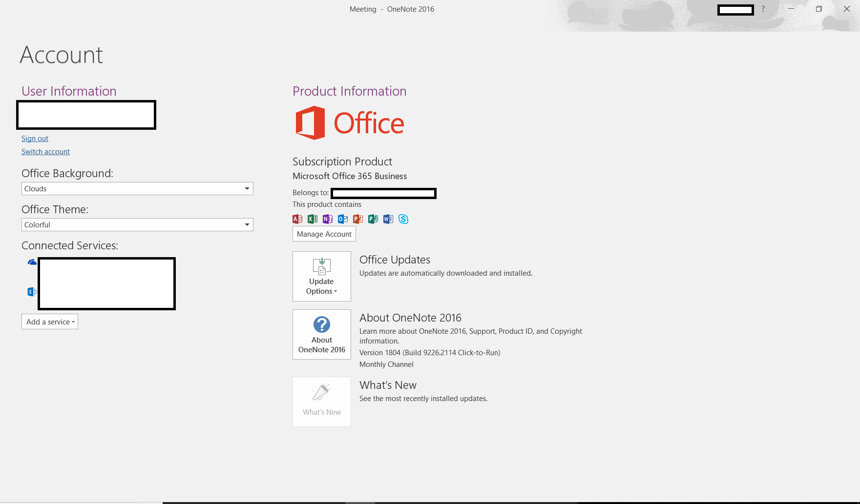Click the Publisher app icon

pyautogui.click(x=373, y=219)
